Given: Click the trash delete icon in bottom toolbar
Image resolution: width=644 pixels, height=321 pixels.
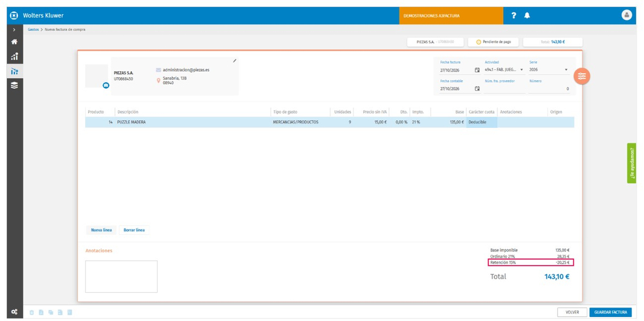Looking at the screenshot, I should tap(32, 313).
